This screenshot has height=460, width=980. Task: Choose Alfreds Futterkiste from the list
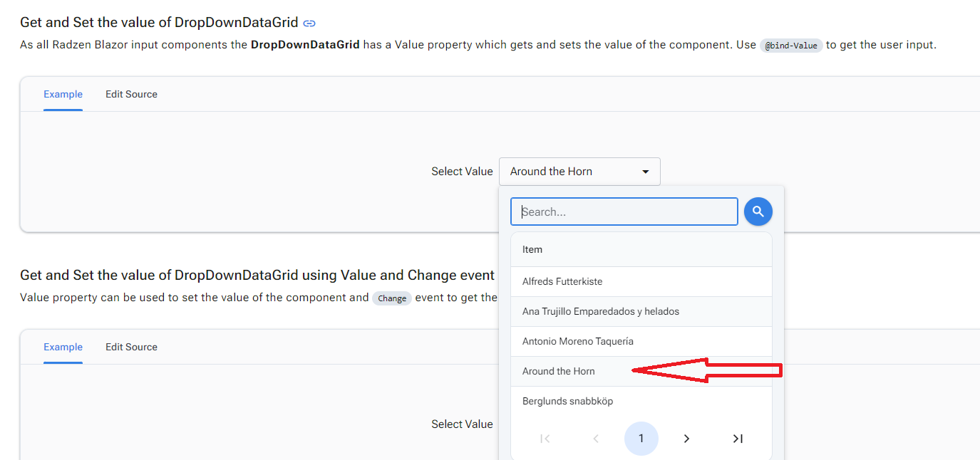click(x=641, y=282)
